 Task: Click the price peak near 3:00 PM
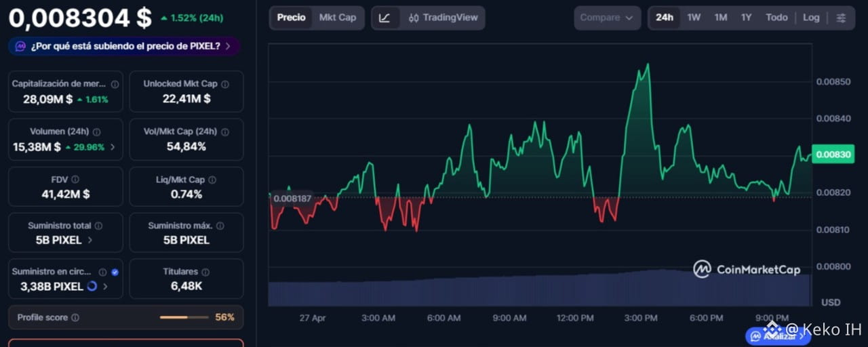(x=648, y=65)
